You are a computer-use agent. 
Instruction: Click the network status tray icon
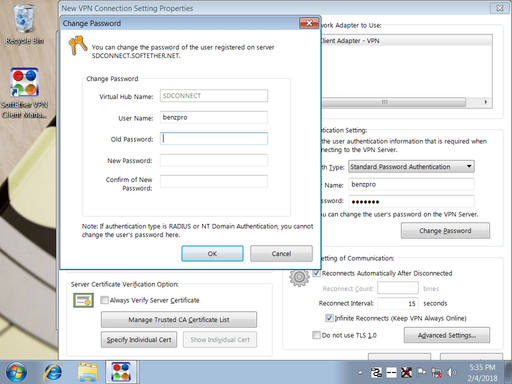click(x=436, y=373)
